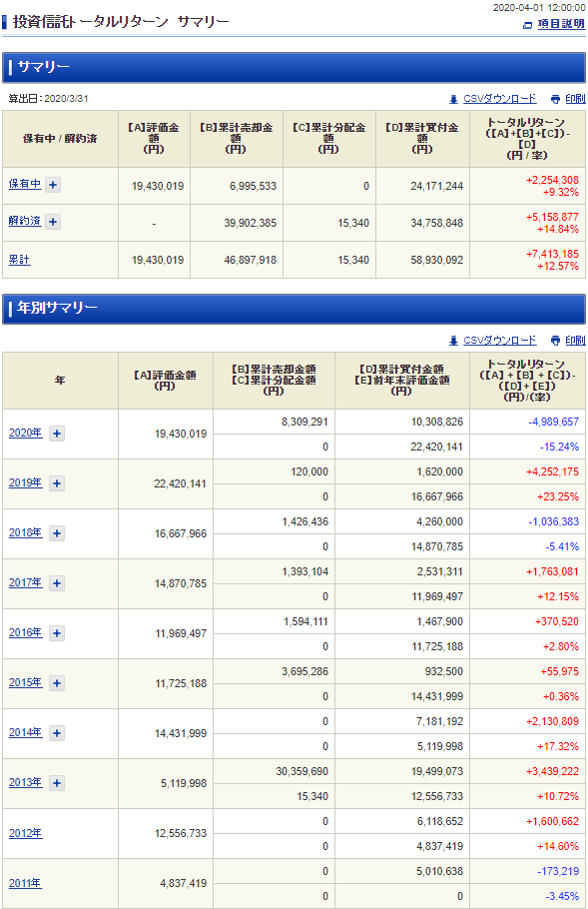Click the printer icon in 年別サマリー section
The width and height of the screenshot is (588, 909).
556,341
